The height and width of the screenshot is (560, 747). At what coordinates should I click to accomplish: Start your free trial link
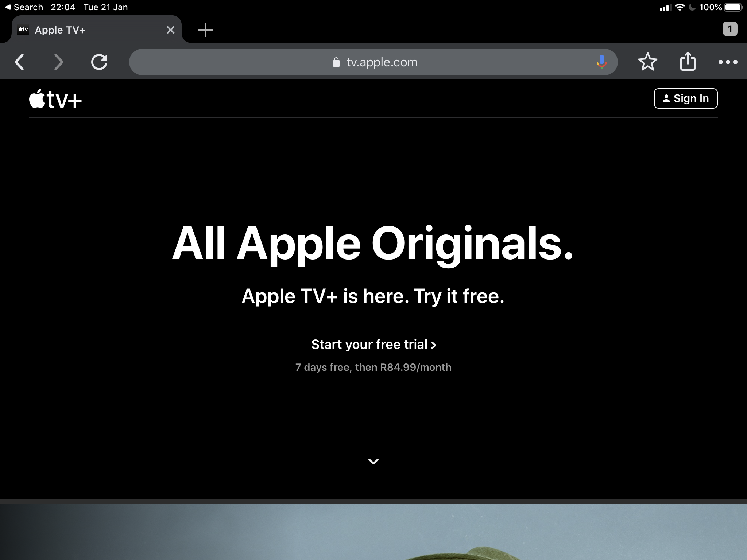(x=374, y=344)
